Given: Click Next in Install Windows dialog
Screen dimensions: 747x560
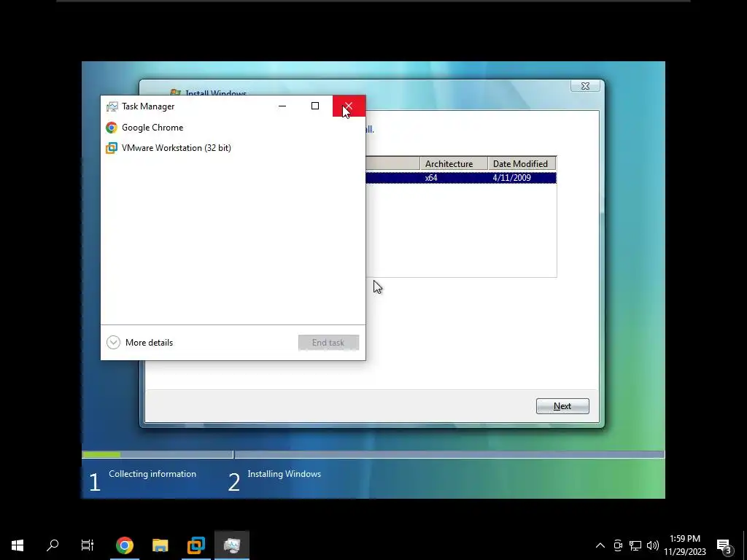Looking at the screenshot, I should [x=562, y=406].
